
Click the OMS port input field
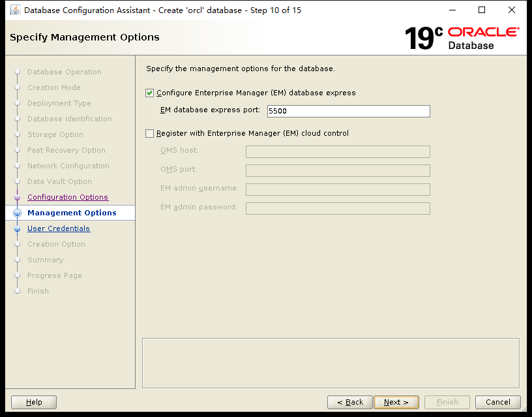[338, 170]
